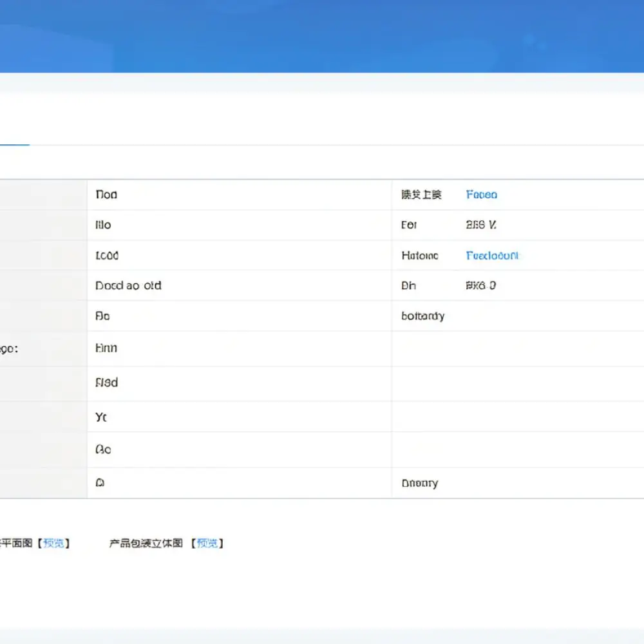Click the 预览 link next to 平面图

pos(53,544)
